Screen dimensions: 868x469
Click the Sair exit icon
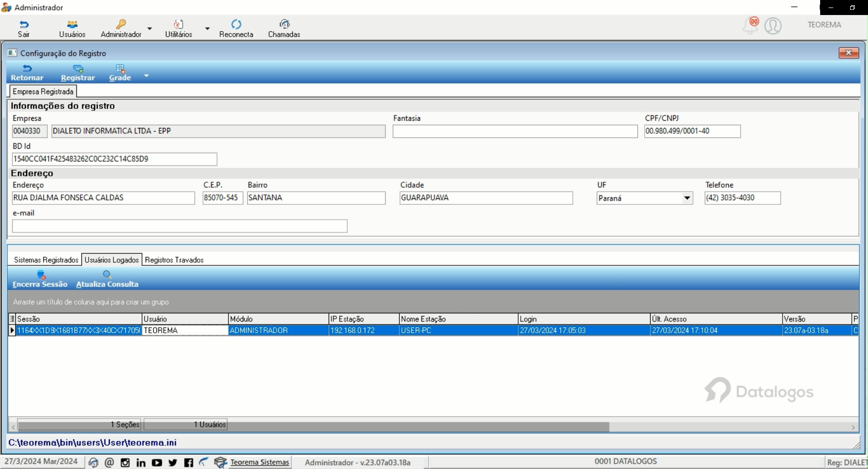(x=24, y=24)
